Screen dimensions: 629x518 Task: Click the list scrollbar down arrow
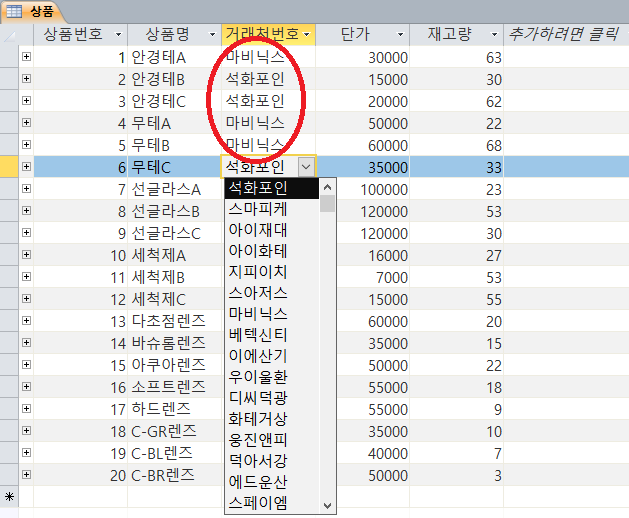(327, 504)
